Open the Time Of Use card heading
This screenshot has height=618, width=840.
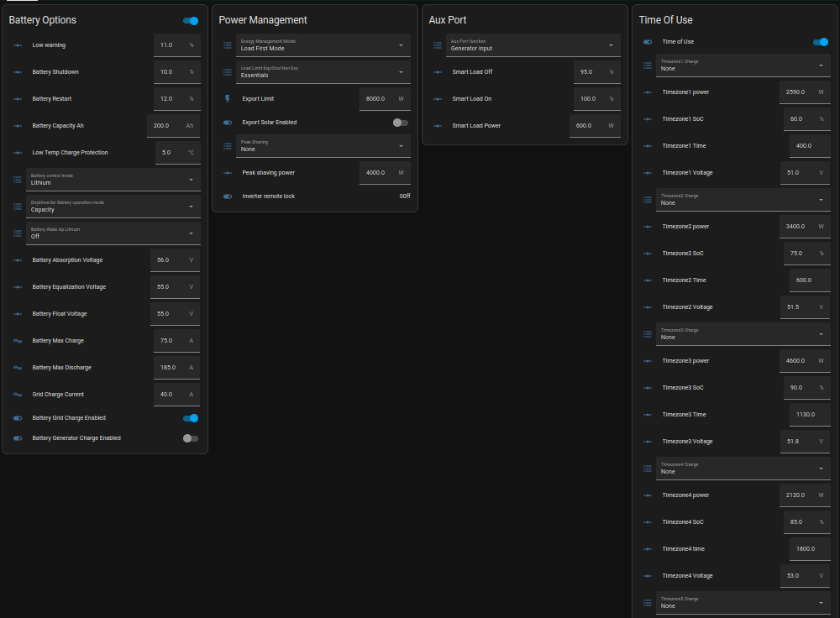(x=665, y=20)
